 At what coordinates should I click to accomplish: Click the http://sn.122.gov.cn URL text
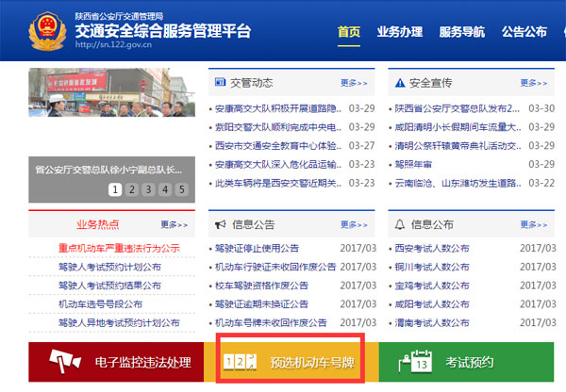(x=113, y=44)
